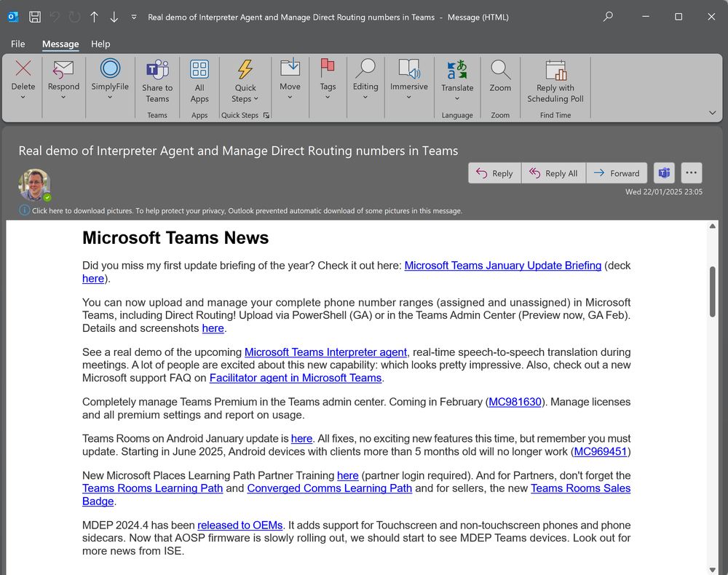
Task: Click the scroll down arrow of message body
Action: click(713, 569)
